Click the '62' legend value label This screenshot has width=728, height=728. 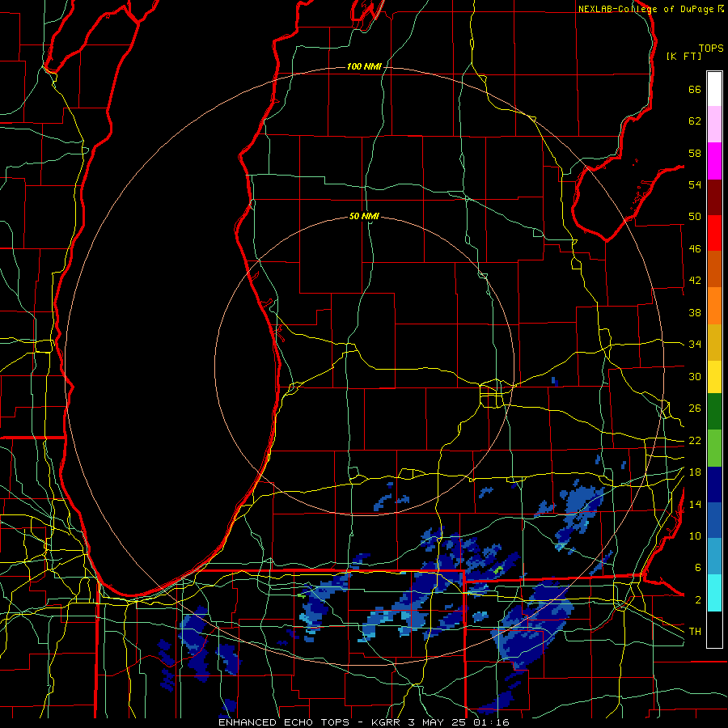(695, 121)
